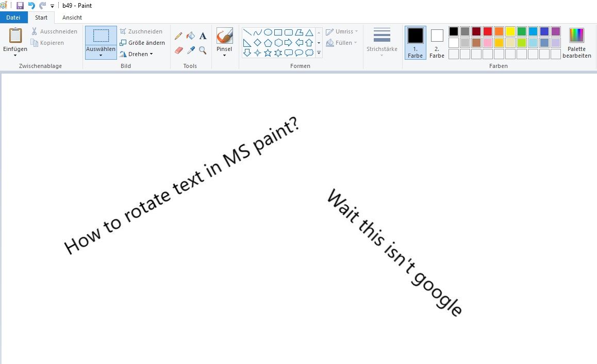Image resolution: width=597 pixels, height=364 pixels.
Task: Pick the green color swatch
Action: click(x=522, y=31)
